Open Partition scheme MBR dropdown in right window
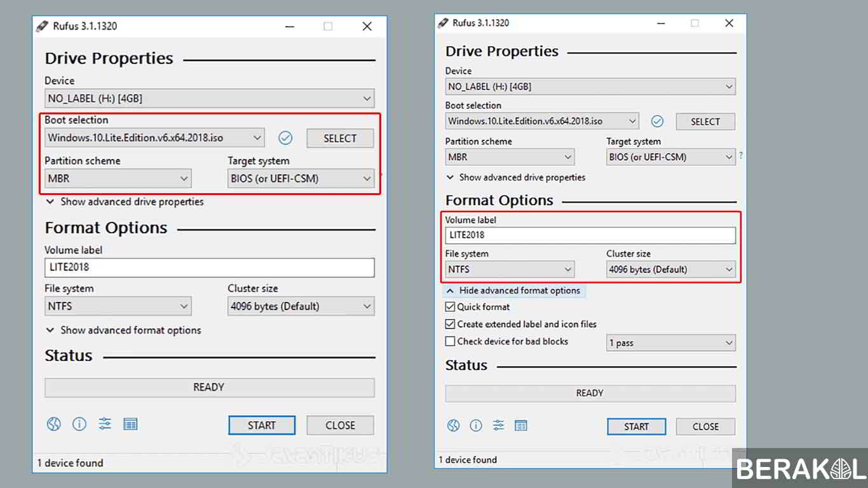The height and width of the screenshot is (488, 868). [x=510, y=157]
